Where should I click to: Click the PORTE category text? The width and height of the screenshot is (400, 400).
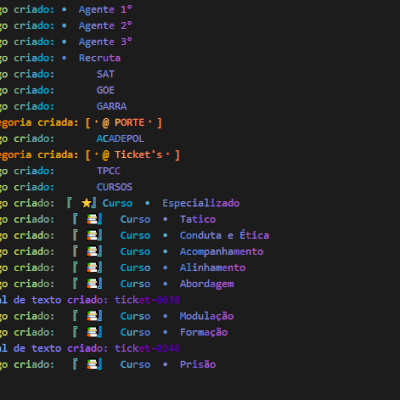[x=129, y=123]
